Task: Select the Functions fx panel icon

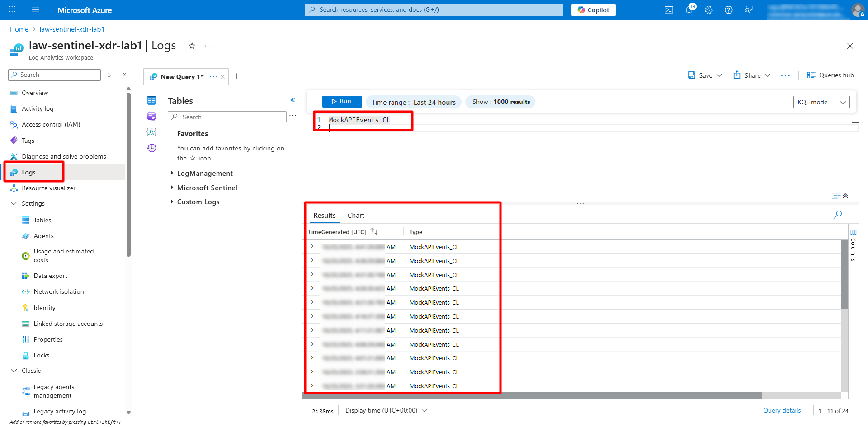Action: pyautogui.click(x=151, y=131)
